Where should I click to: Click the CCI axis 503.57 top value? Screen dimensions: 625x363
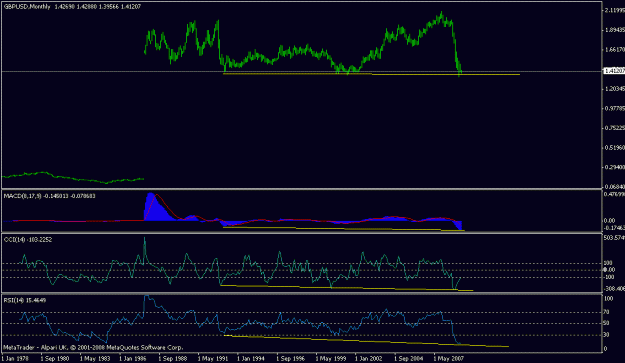[615, 238]
